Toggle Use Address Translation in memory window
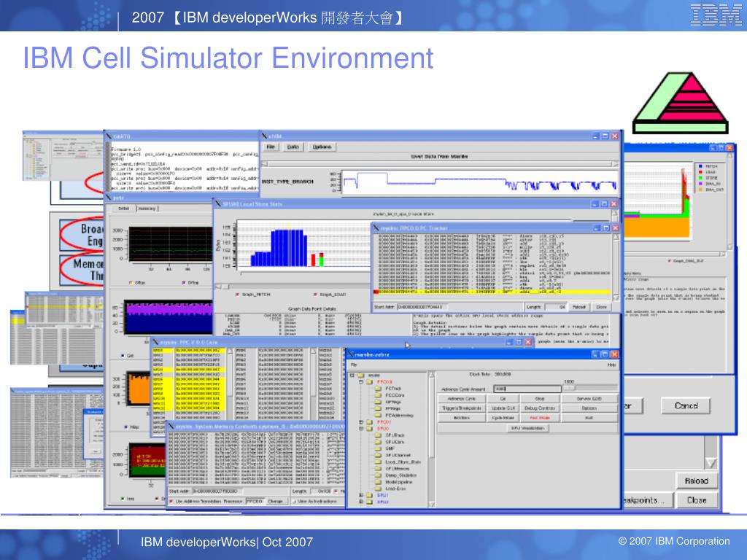747x560 pixels. tap(171, 502)
